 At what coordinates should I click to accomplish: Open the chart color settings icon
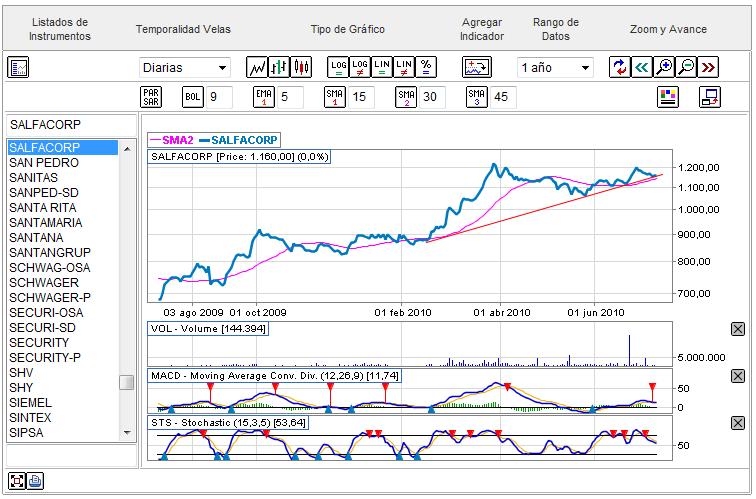point(668,97)
